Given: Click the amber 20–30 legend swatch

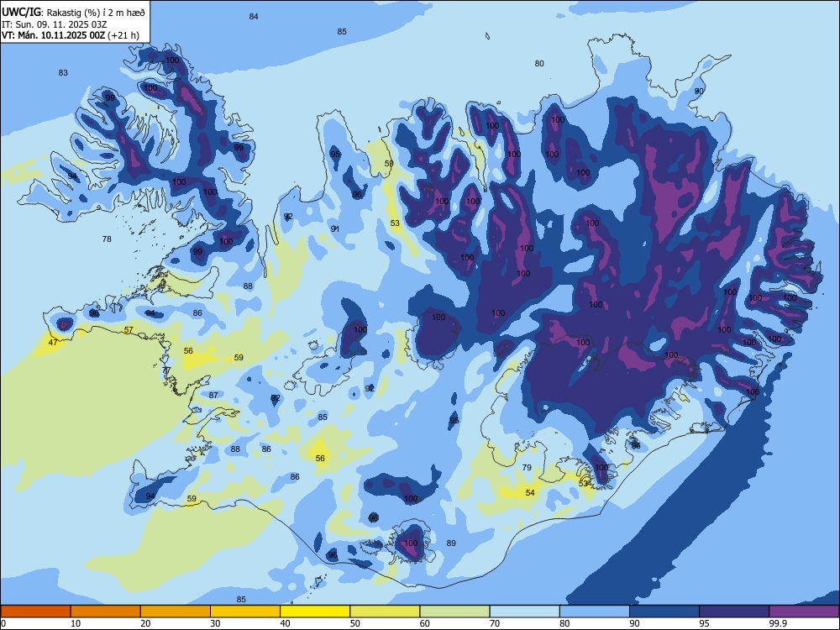Looking at the screenshot, I should tap(176, 612).
